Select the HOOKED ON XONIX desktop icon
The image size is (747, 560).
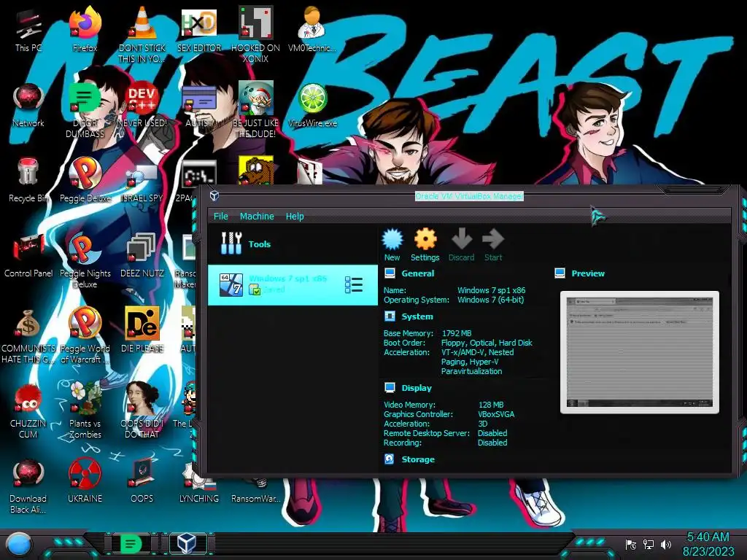pyautogui.click(x=256, y=34)
